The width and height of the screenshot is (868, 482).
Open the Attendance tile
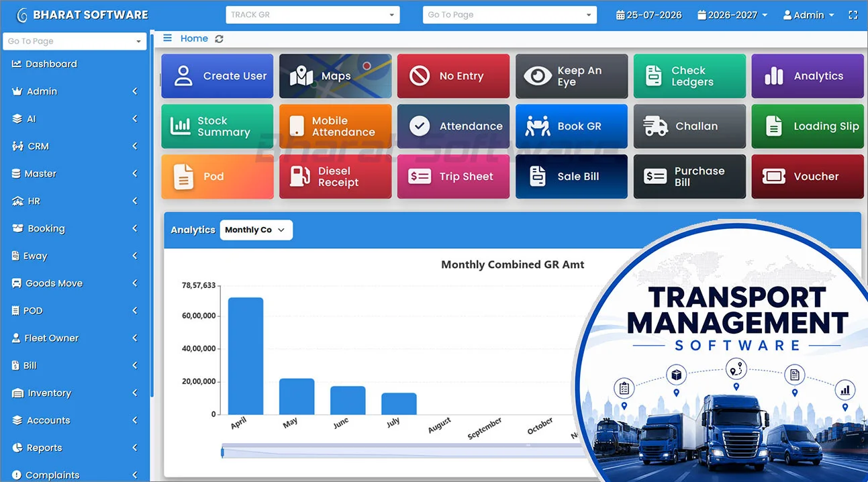tap(453, 126)
